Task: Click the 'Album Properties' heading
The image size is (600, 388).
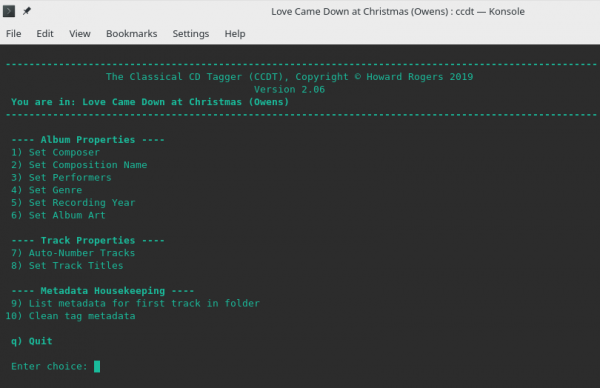Action: pyautogui.click(x=88, y=140)
